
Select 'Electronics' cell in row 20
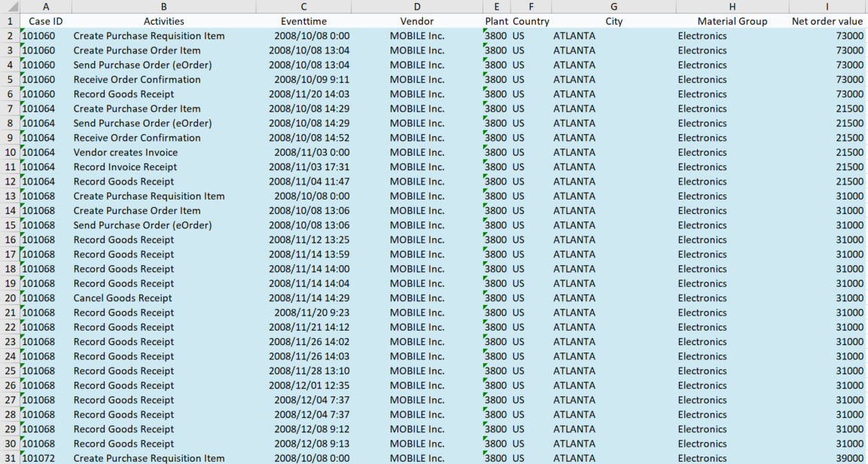[732, 298]
